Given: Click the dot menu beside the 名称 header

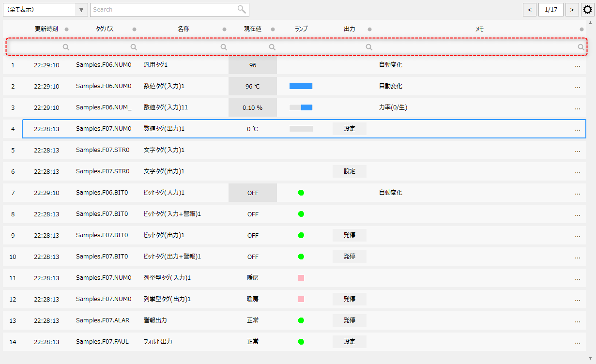Looking at the screenshot, I should click(x=224, y=29).
